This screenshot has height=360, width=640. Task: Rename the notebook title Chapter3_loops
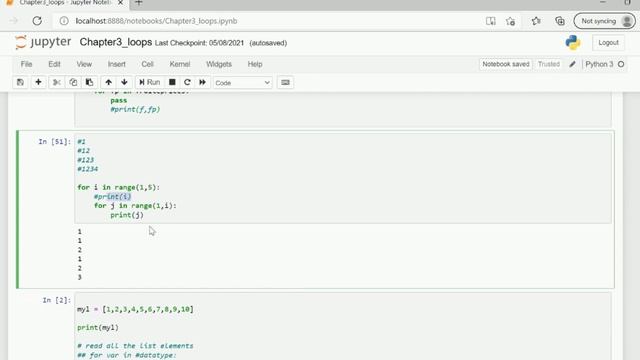(x=116, y=42)
